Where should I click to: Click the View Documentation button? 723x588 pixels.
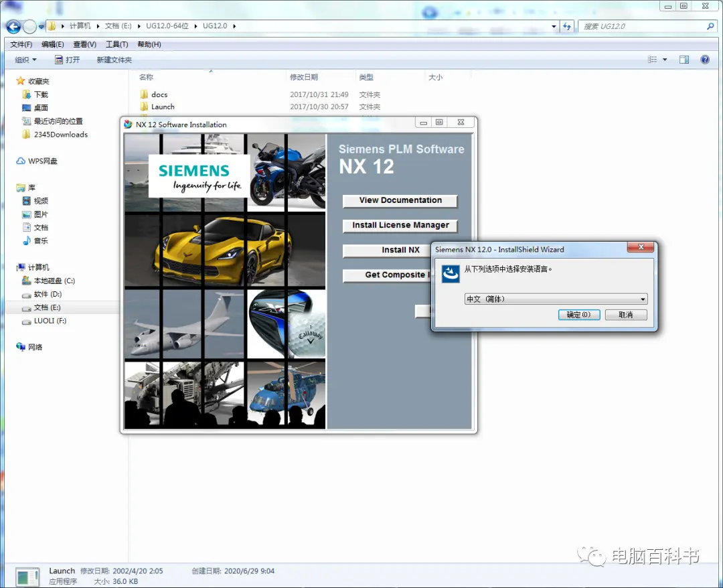point(400,200)
